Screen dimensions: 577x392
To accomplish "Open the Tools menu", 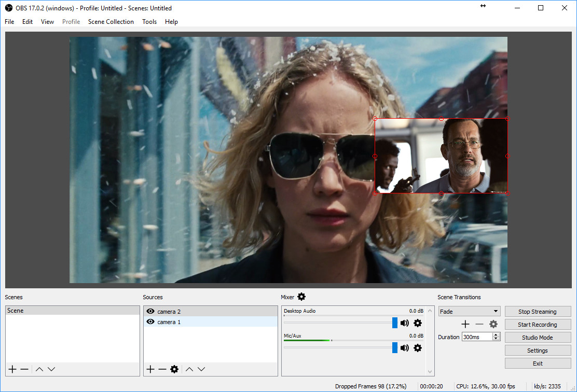I will coord(149,22).
